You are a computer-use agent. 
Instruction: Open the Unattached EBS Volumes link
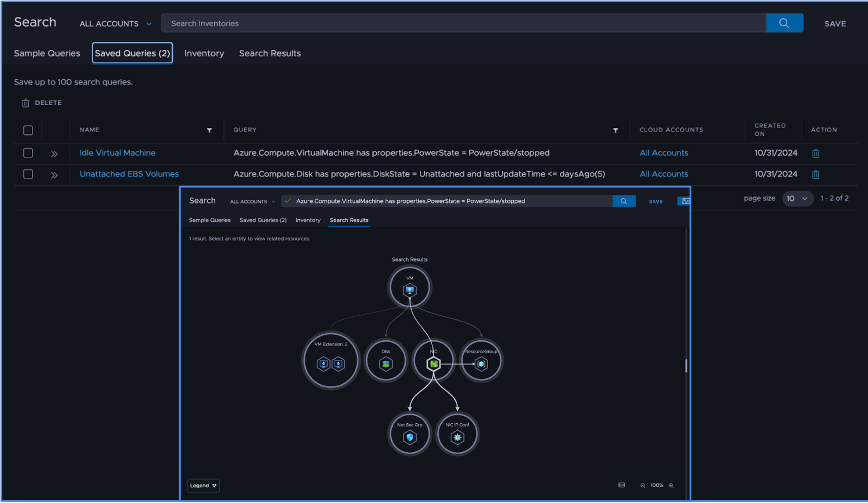pyautogui.click(x=129, y=174)
